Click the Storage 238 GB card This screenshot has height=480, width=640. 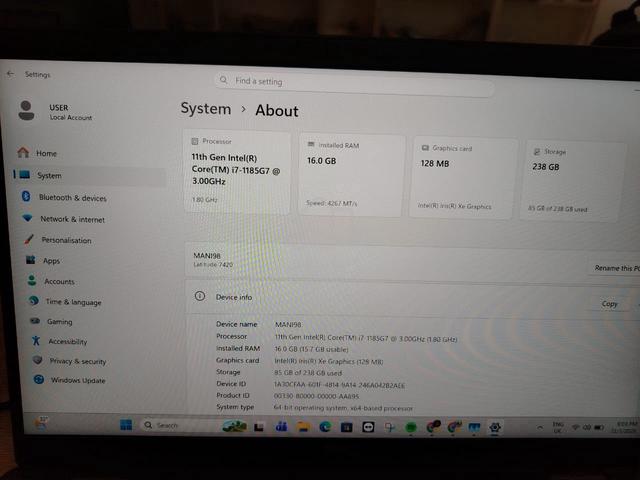[x=572, y=180]
